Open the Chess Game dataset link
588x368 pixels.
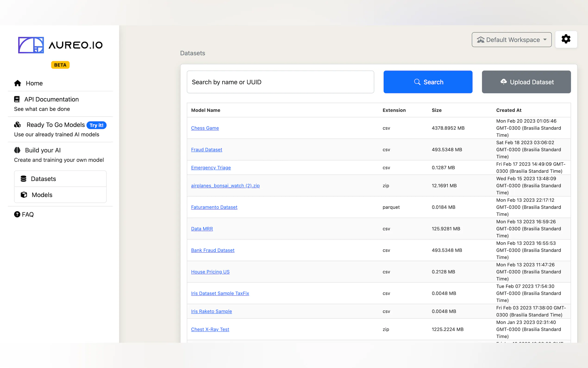(x=205, y=128)
